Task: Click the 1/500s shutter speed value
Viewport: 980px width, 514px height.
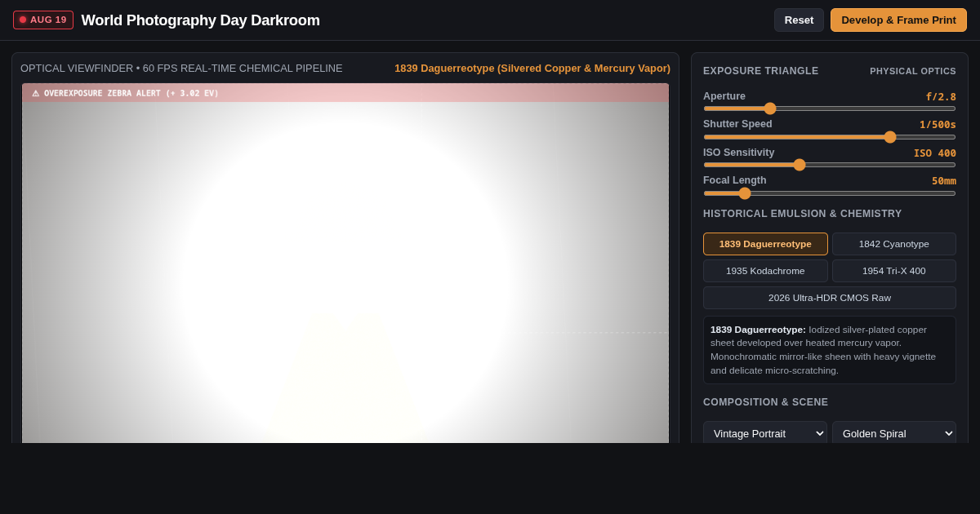Action: point(938,125)
